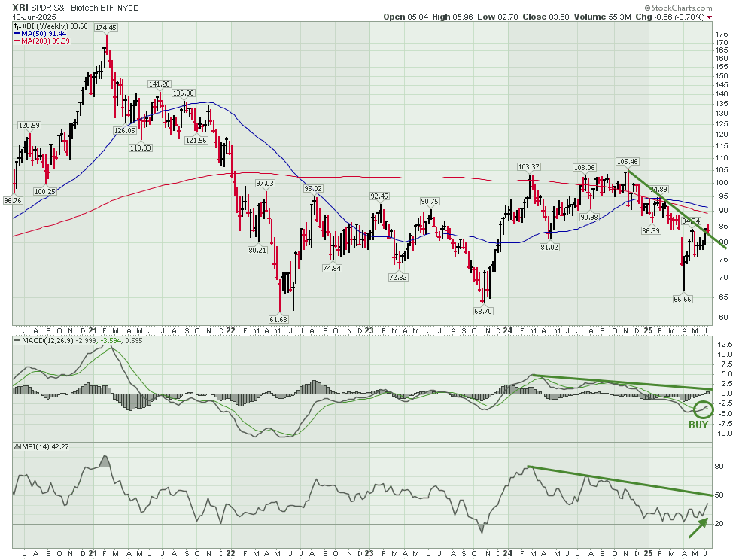Click the 61.68 low price label
Viewport: 745px width, 560px height.
tap(278, 319)
